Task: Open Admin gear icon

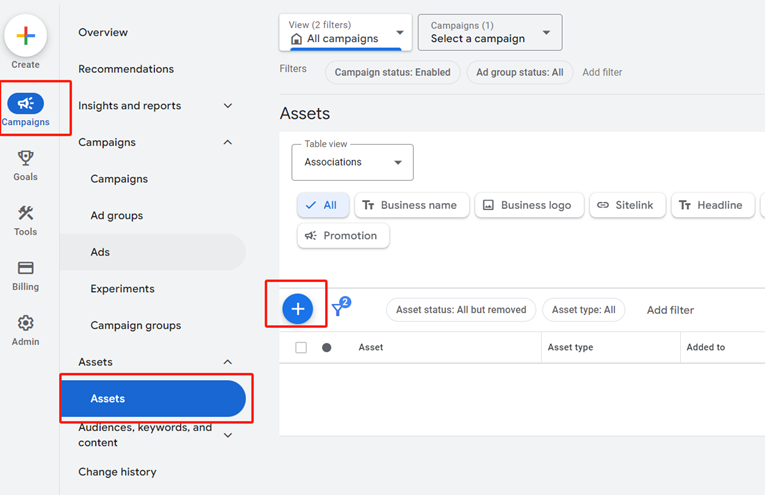Action: (26, 324)
